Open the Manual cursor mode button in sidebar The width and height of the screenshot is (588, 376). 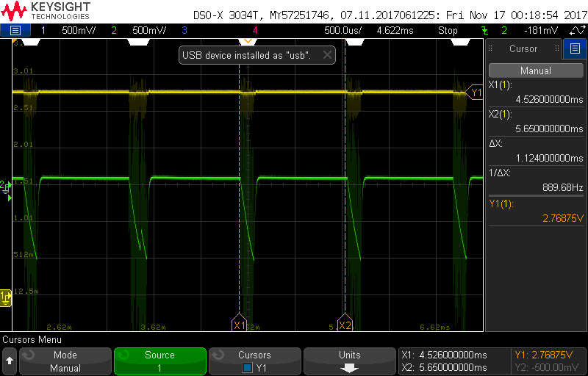point(536,70)
